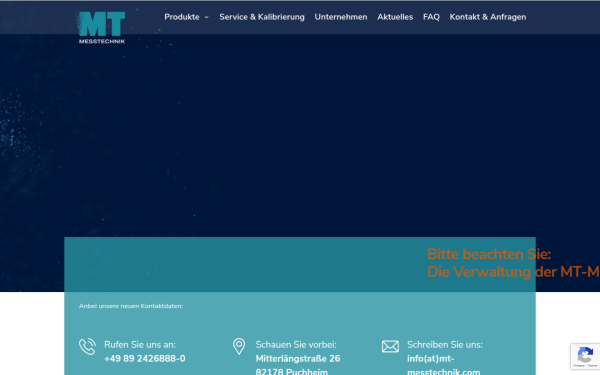
Task: Click 'Schreiben Sie uns:' label
Action: tap(445, 344)
